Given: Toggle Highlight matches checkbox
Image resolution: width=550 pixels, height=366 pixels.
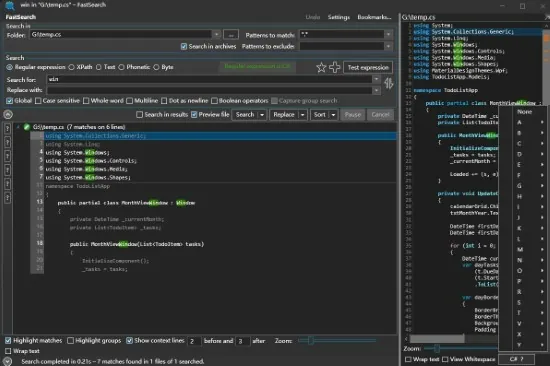Looking at the screenshot, I should [x=8, y=340].
